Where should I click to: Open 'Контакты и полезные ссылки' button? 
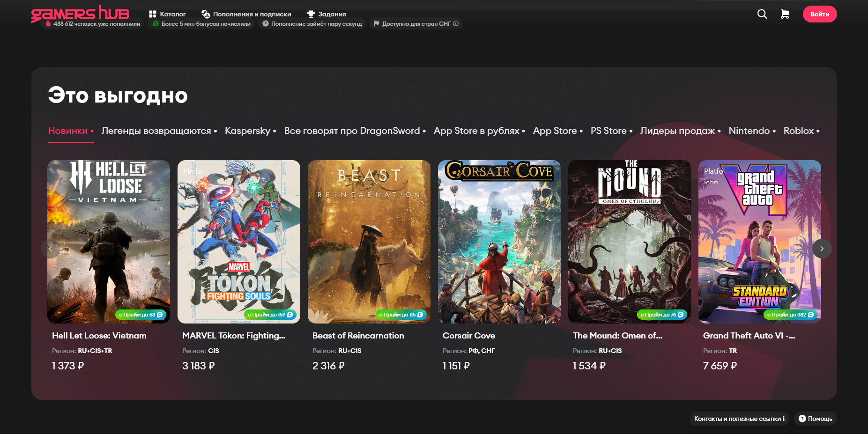(x=739, y=419)
